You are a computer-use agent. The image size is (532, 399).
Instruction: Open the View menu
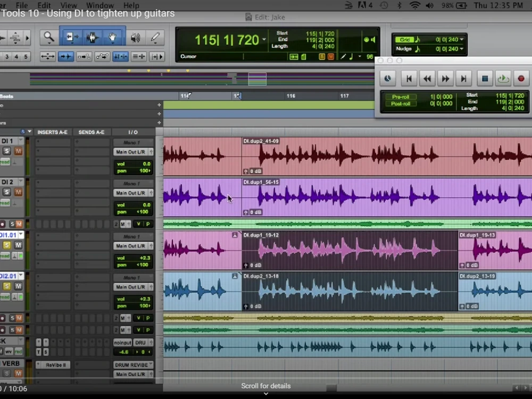click(69, 5)
